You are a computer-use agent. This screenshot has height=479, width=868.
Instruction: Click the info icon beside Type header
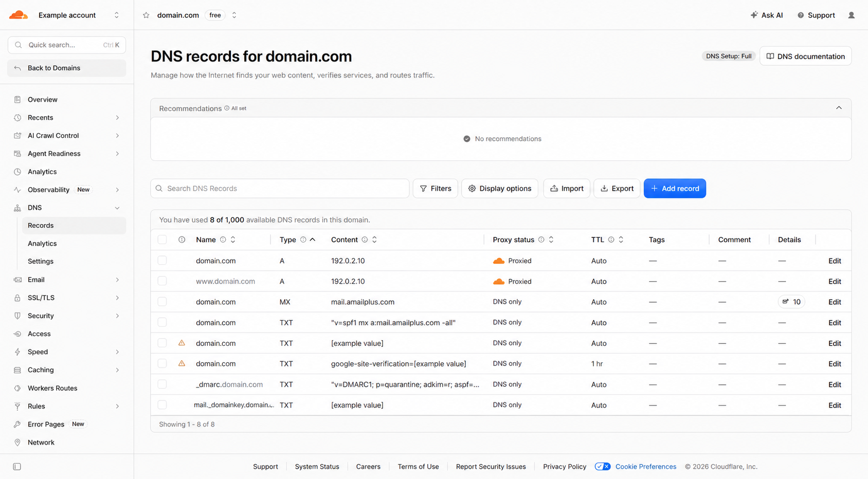tap(303, 239)
